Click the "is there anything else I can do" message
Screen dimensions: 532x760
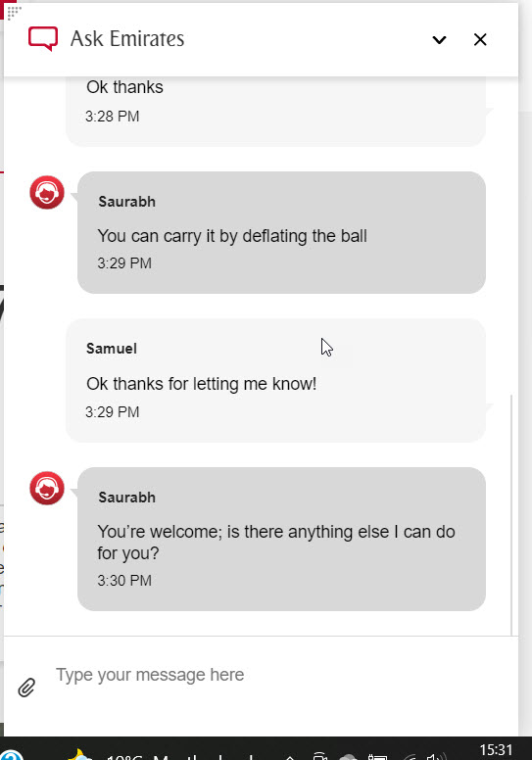[341, 532]
